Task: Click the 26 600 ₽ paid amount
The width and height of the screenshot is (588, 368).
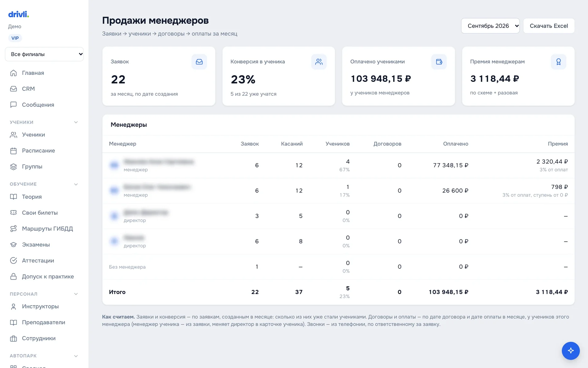Action: click(455, 191)
